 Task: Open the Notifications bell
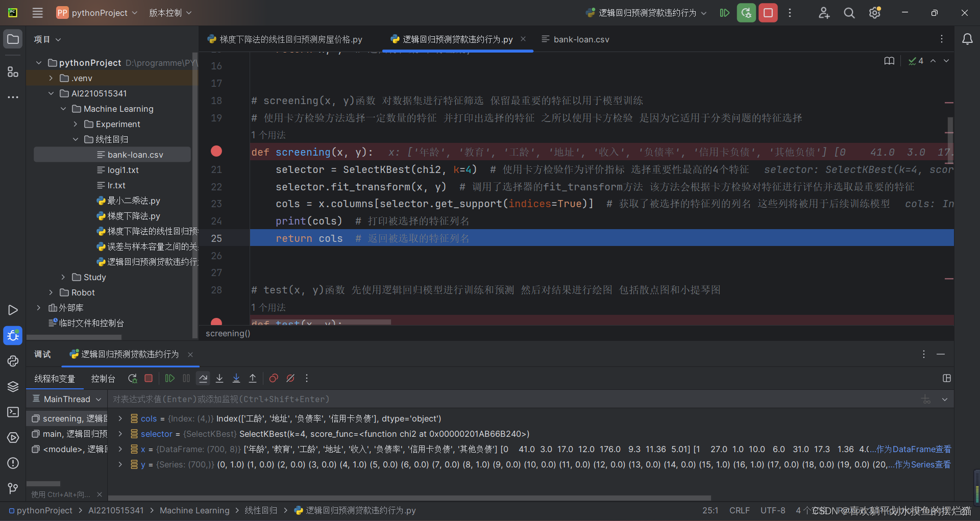click(x=967, y=39)
